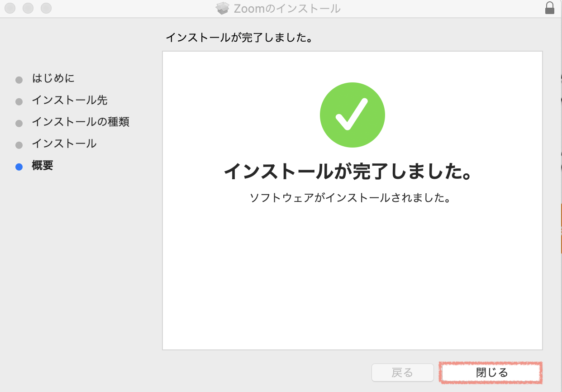Image resolution: width=562 pixels, height=392 pixels.
Task: Click the green checkmark success icon
Action: [352, 115]
